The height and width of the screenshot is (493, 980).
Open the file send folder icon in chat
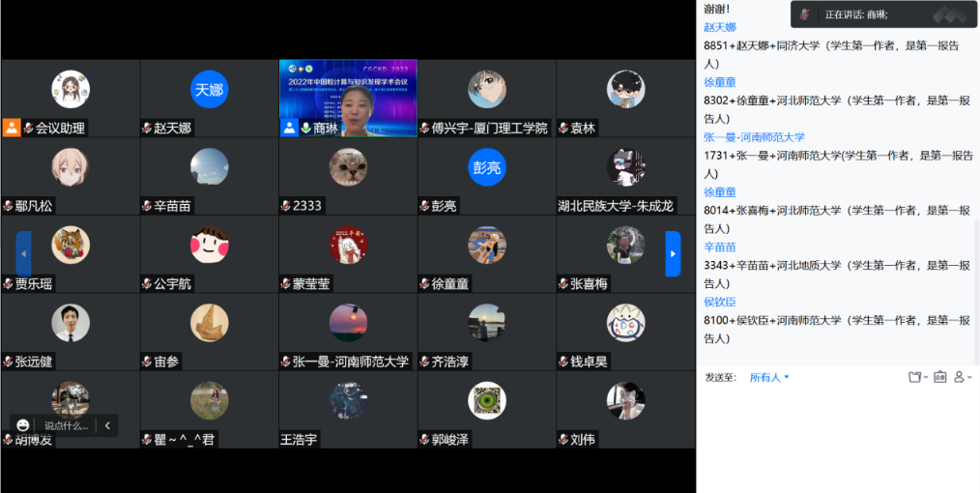[914, 377]
